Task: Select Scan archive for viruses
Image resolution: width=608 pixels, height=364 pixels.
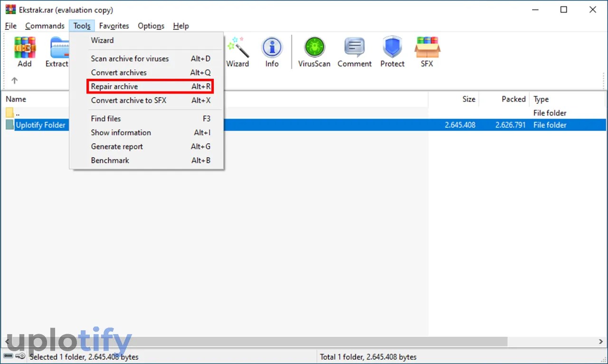Action: point(146,59)
